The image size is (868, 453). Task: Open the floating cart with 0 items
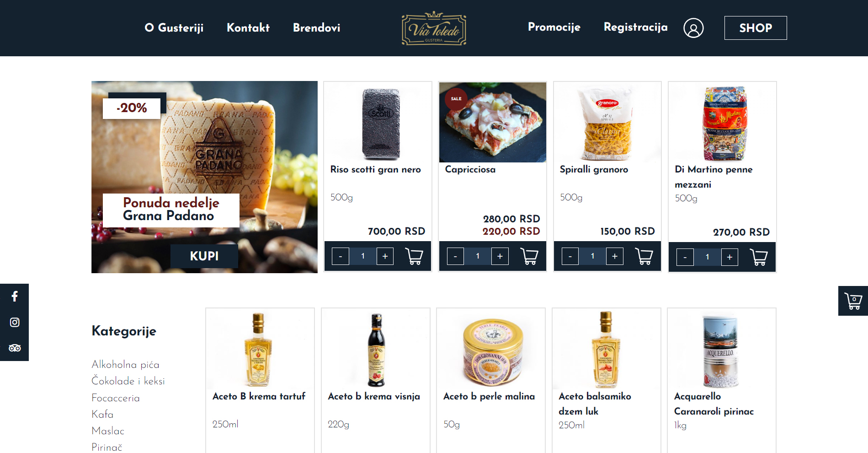853,301
